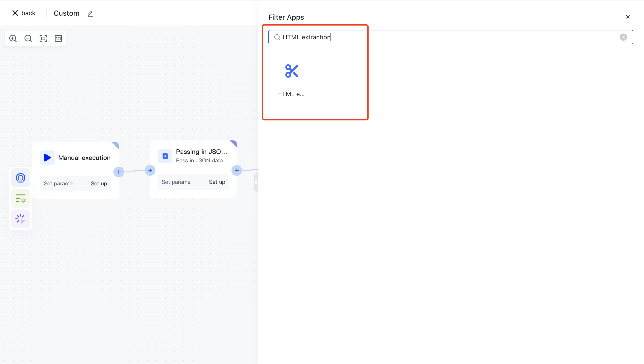This screenshot has height=364, width=644.
Task: Click the back button
Action: tap(24, 13)
